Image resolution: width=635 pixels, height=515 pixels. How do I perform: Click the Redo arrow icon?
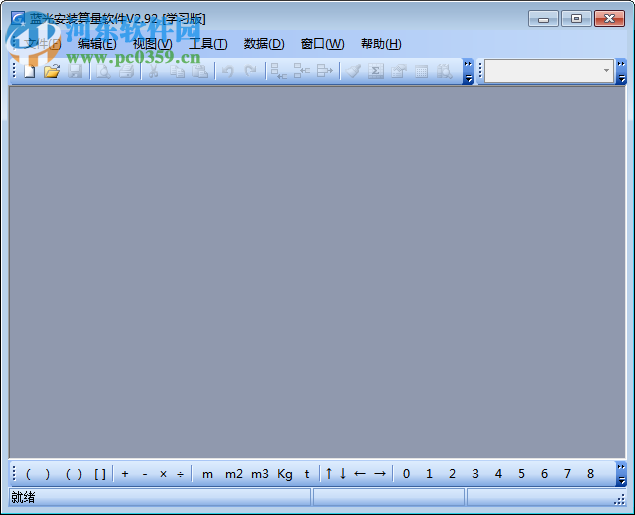[251, 71]
